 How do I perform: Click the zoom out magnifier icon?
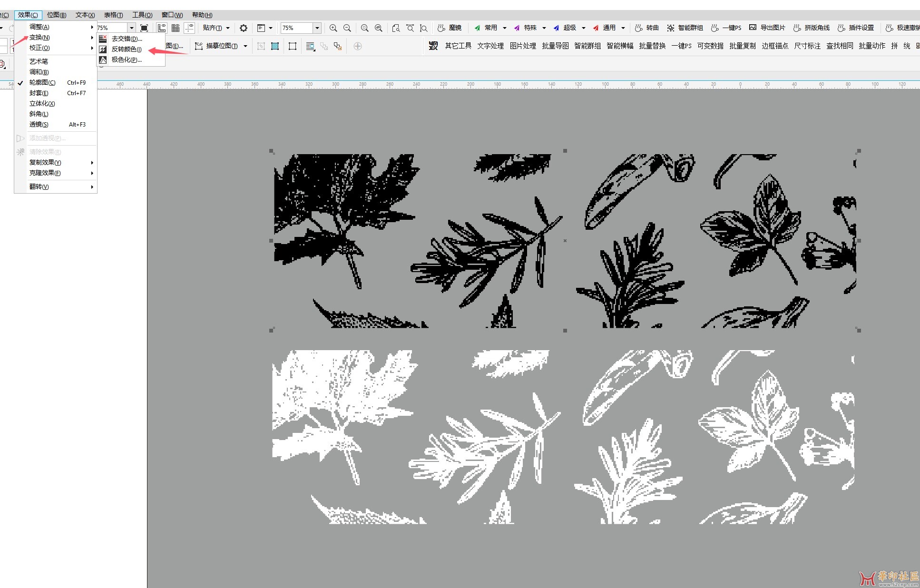coord(347,28)
